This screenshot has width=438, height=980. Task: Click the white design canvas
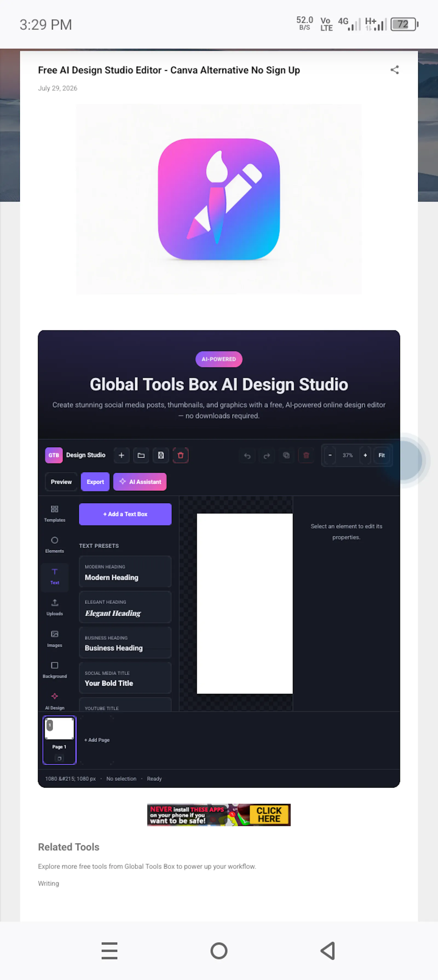[245, 604]
